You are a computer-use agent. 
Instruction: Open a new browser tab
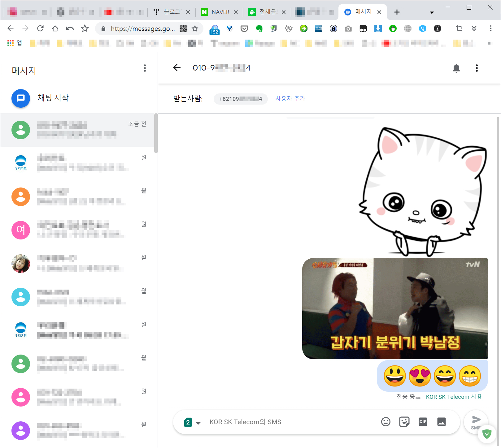[397, 12]
